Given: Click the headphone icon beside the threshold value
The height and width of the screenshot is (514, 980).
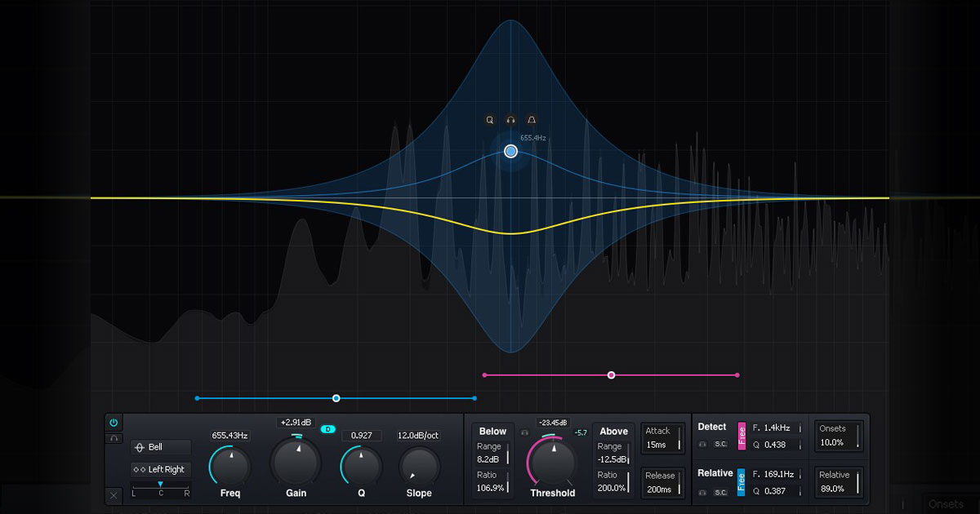Looking at the screenshot, I should click(525, 432).
